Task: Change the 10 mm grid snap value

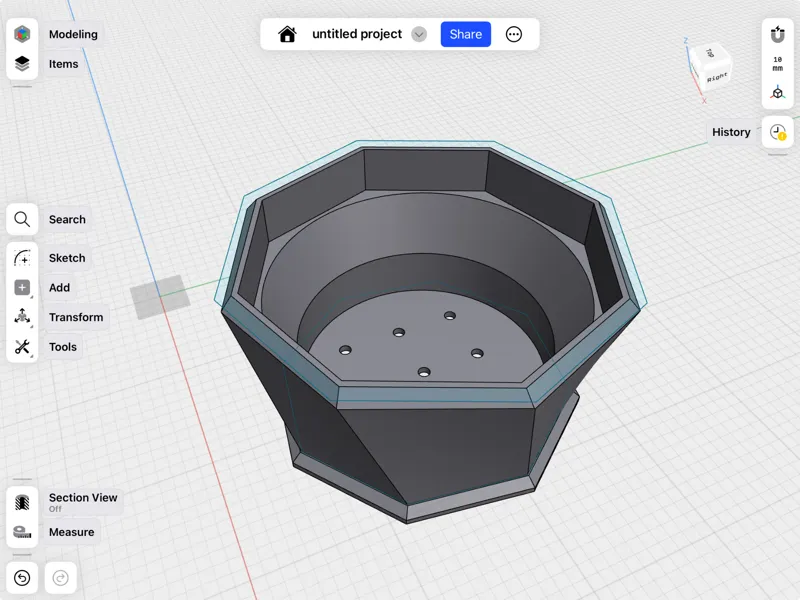Action: 778,64
